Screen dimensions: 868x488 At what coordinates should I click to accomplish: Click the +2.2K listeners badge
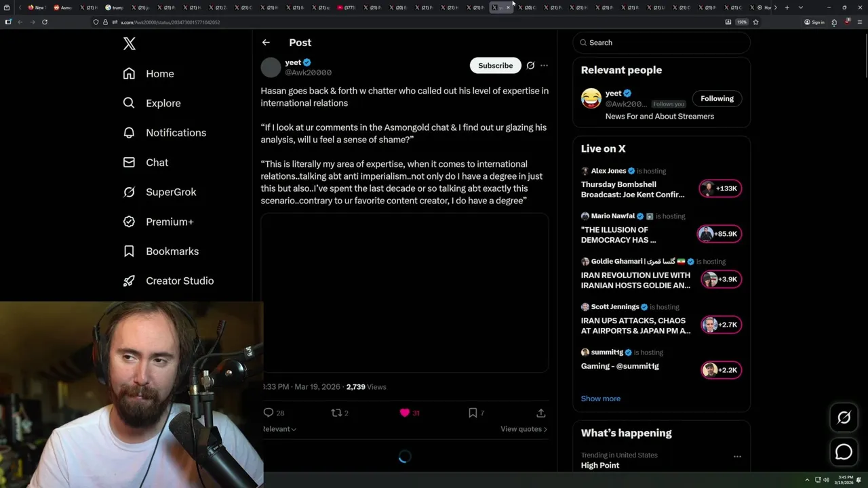point(722,370)
